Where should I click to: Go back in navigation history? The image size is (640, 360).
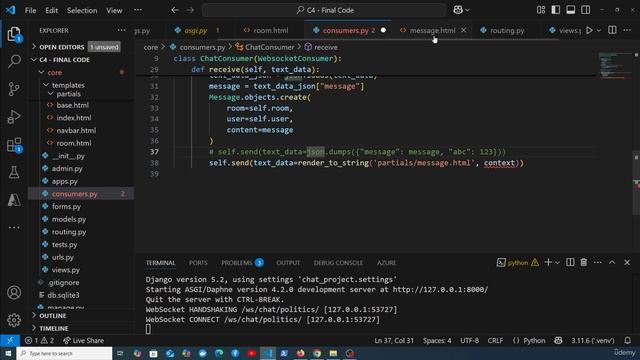coord(175,10)
